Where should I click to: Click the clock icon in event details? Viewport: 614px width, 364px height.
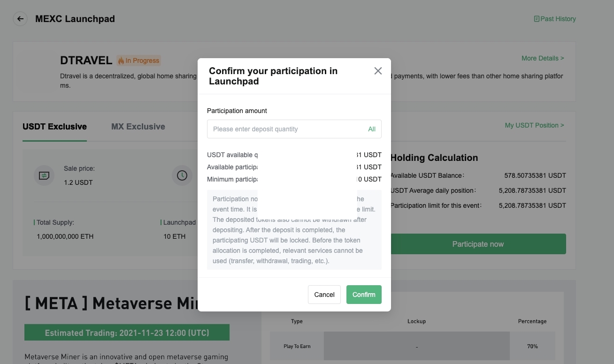click(x=182, y=175)
